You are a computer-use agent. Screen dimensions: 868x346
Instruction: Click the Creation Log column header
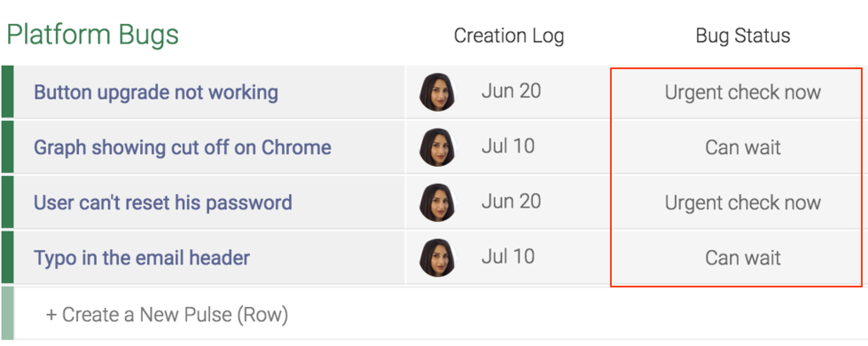[509, 35]
